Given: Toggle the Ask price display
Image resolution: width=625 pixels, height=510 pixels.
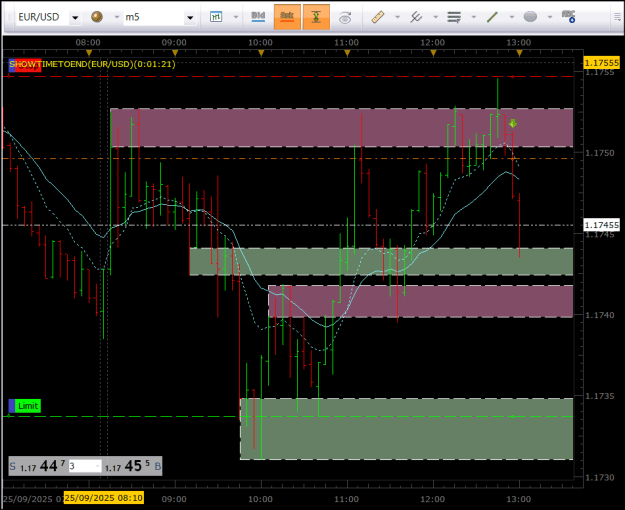Looking at the screenshot, I should click(x=287, y=17).
